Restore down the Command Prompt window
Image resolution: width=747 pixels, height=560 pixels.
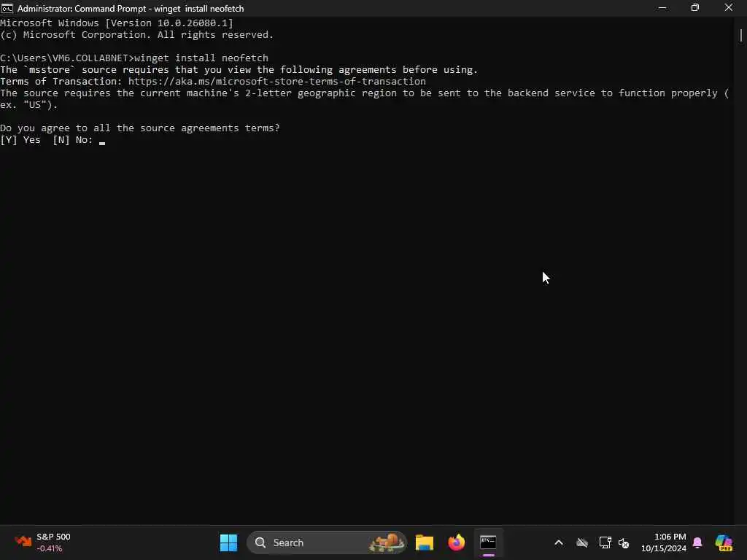tap(695, 8)
